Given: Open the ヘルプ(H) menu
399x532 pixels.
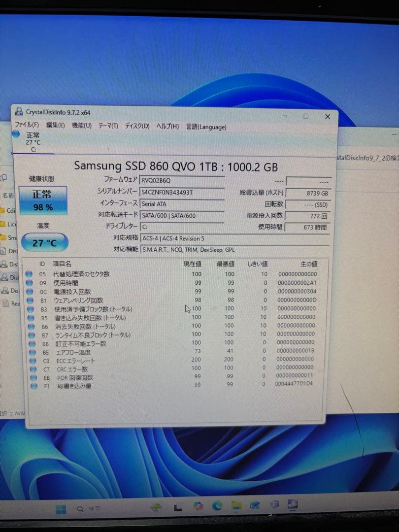Looking at the screenshot, I should pyautogui.click(x=166, y=127).
